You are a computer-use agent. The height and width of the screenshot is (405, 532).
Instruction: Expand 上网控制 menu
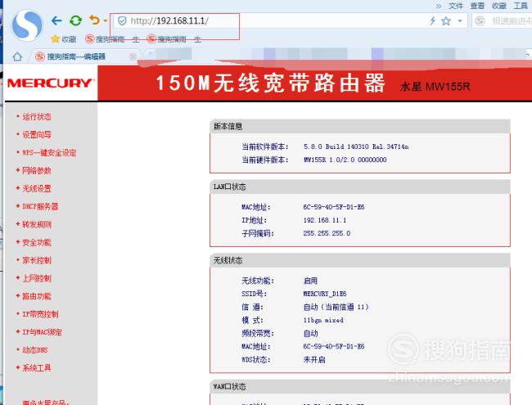pos(37,278)
